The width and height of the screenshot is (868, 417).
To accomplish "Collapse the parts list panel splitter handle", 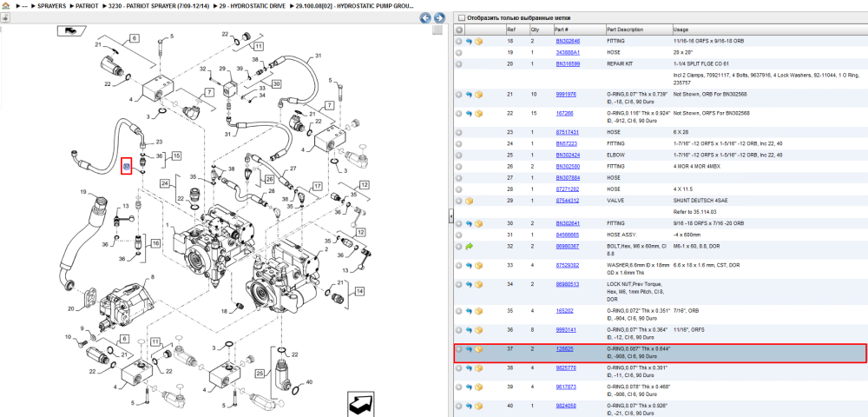I will click(450, 216).
